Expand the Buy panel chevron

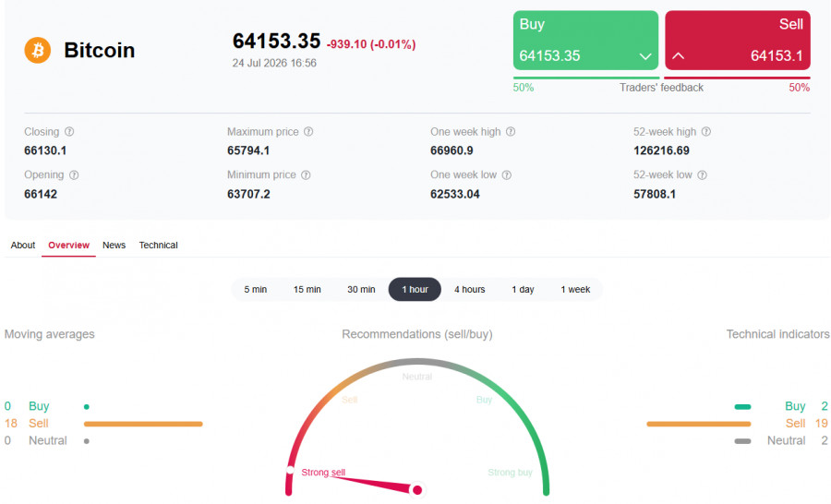pyautogui.click(x=645, y=56)
